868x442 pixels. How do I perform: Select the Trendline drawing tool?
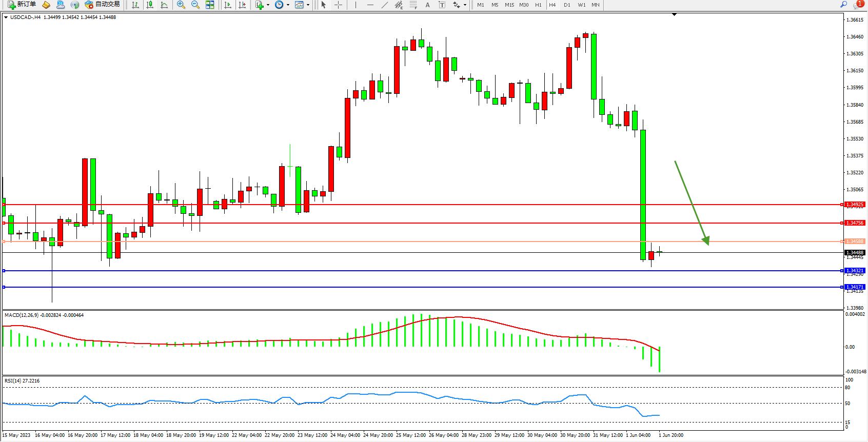385,5
